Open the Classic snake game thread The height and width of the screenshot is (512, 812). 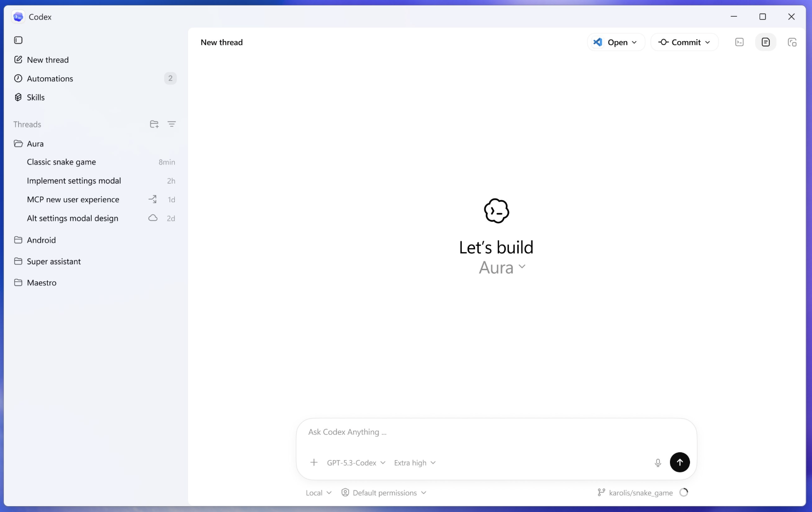coord(61,162)
